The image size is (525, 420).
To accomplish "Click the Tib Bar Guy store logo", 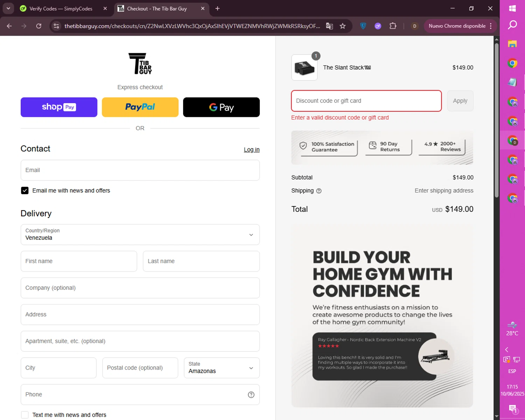I will [140, 64].
